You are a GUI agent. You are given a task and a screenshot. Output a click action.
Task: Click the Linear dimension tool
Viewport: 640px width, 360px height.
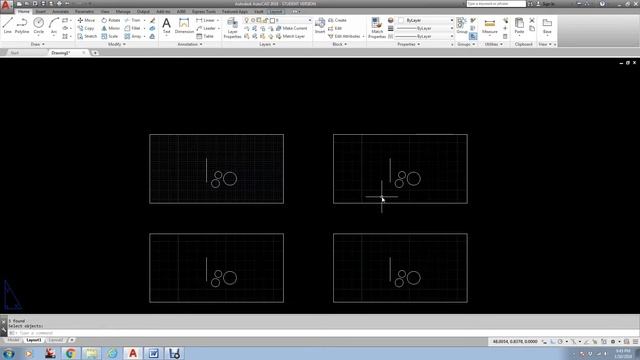point(205,20)
